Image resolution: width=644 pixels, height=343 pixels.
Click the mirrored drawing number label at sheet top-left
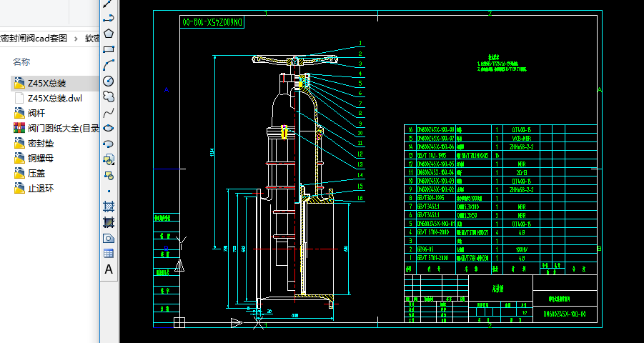click(212, 22)
